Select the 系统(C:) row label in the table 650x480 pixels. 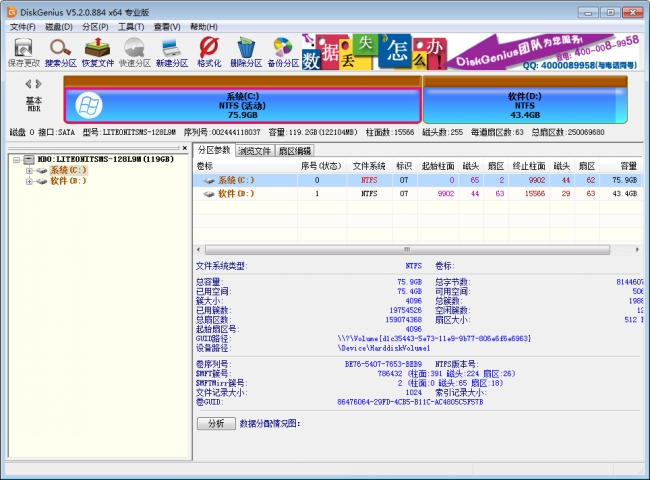coord(236,180)
